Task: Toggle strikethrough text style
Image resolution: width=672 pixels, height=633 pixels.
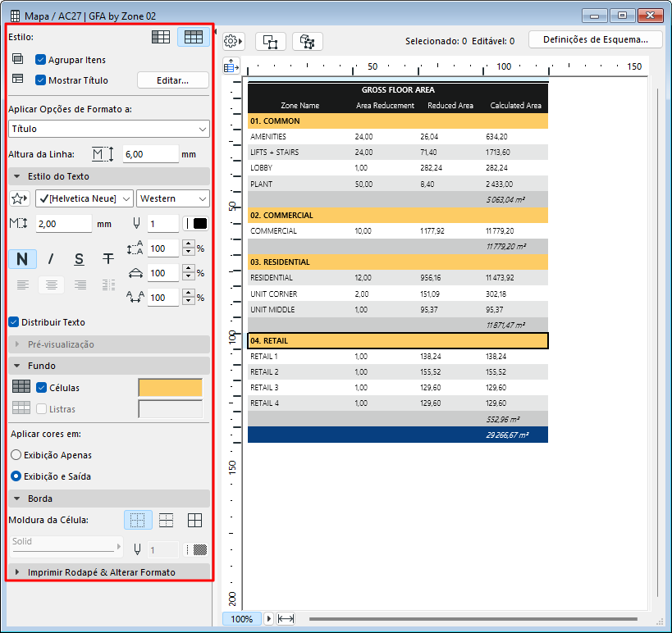Action: click(x=108, y=258)
